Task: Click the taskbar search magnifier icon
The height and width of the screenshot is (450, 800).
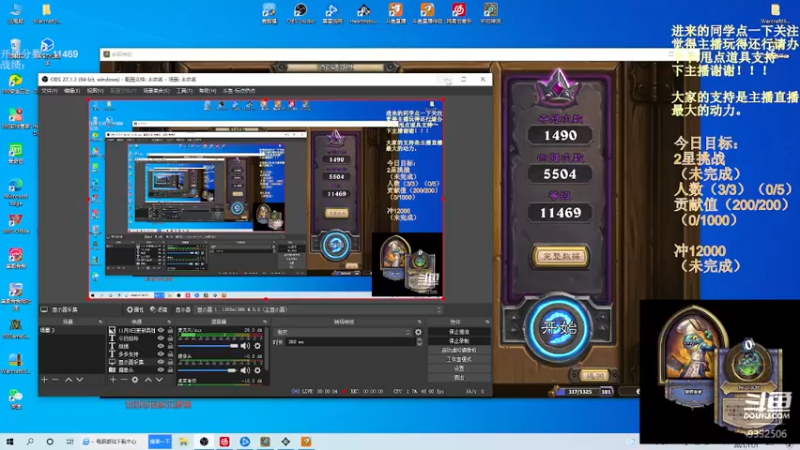Action: 30,441
